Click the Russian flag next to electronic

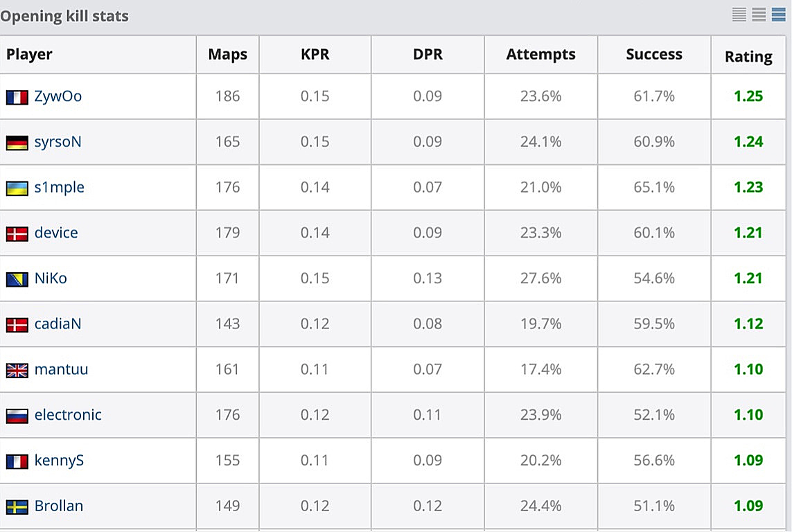(17, 416)
